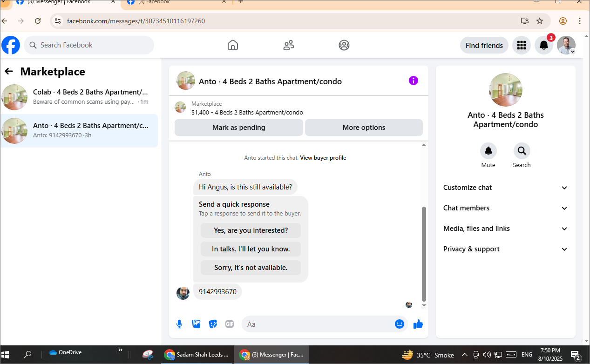The height and width of the screenshot is (364, 590).
Task: Open View buyer profile link
Action: coord(323,158)
